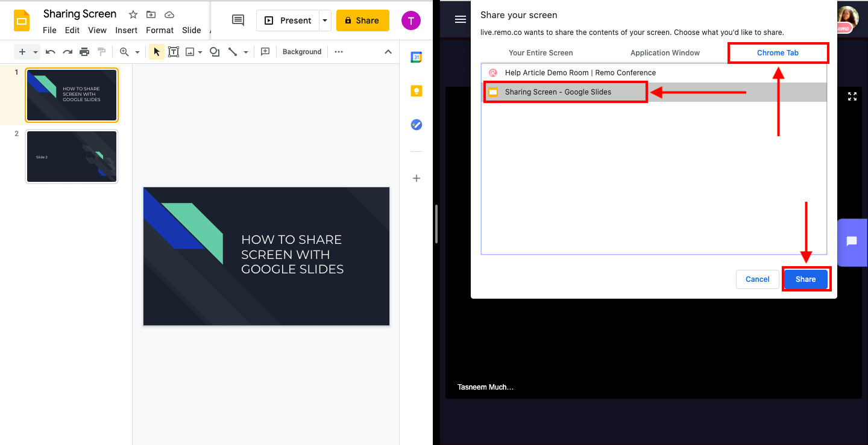Image resolution: width=868 pixels, height=445 pixels.
Task: Open the Remo chat bubble button
Action: (852, 241)
